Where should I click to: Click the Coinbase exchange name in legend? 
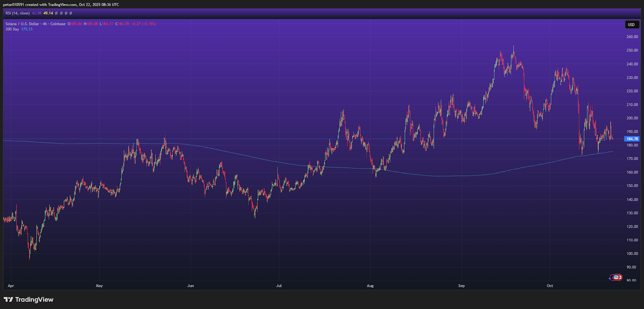click(58, 24)
